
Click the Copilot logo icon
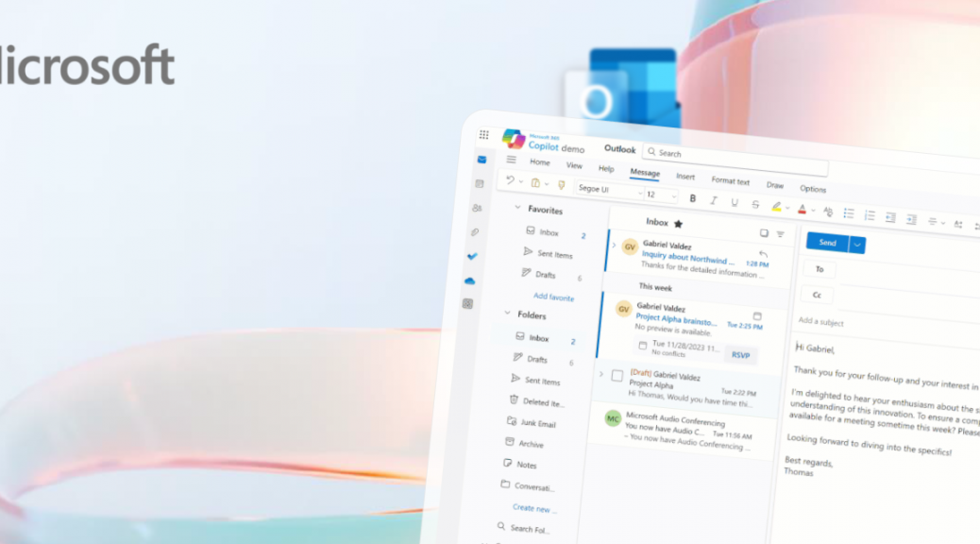(x=513, y=139)
